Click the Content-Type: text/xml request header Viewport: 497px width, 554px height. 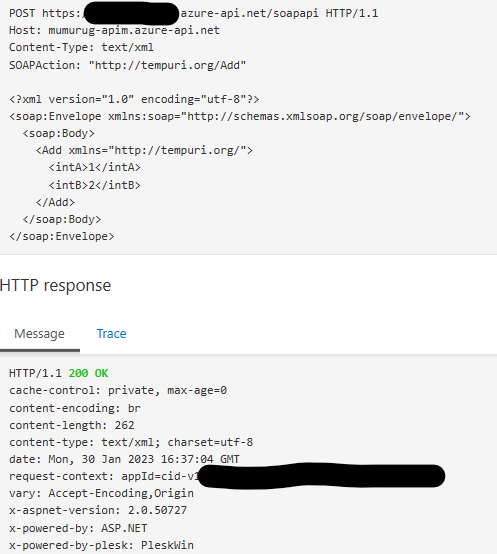(x=81, y=47)
